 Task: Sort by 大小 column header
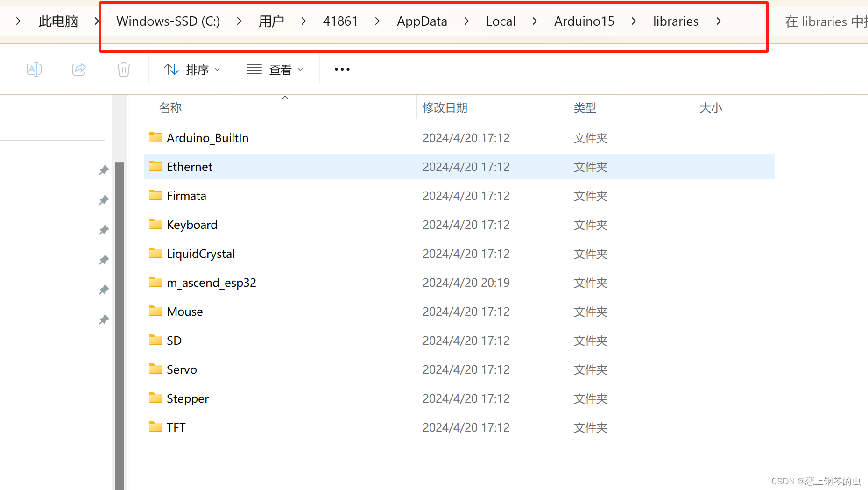711,108
